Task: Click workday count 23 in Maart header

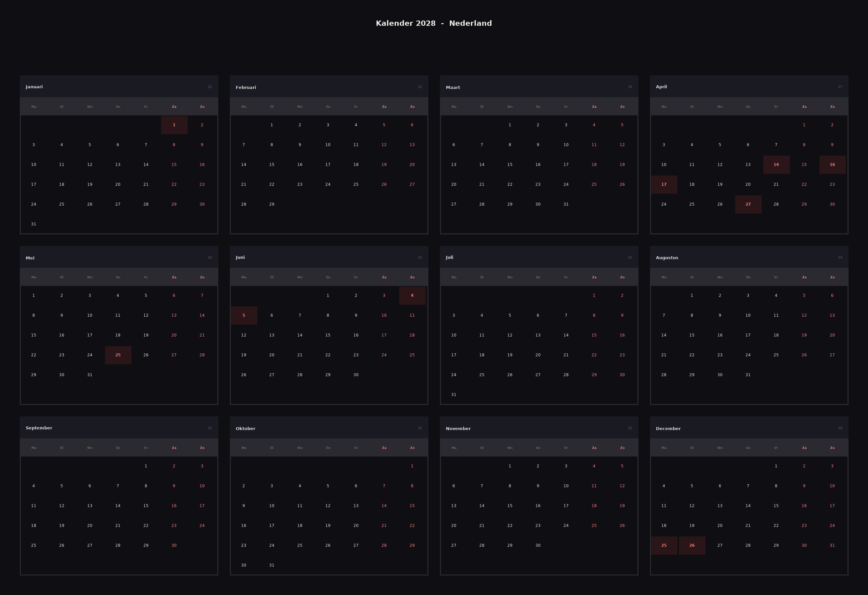Action: pyautogui.click(x=630, y=87)
